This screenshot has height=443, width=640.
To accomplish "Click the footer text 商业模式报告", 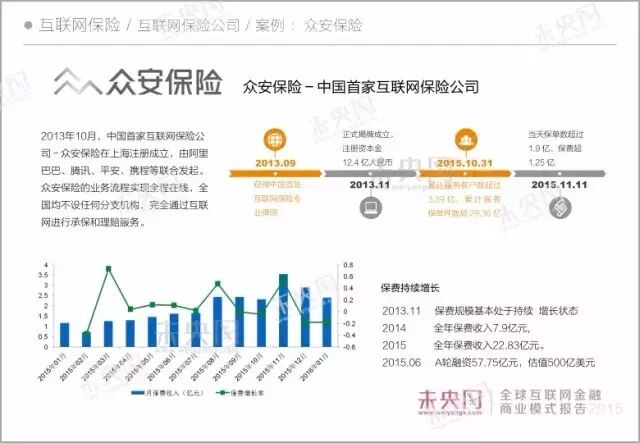I will [x=543, y=409].
